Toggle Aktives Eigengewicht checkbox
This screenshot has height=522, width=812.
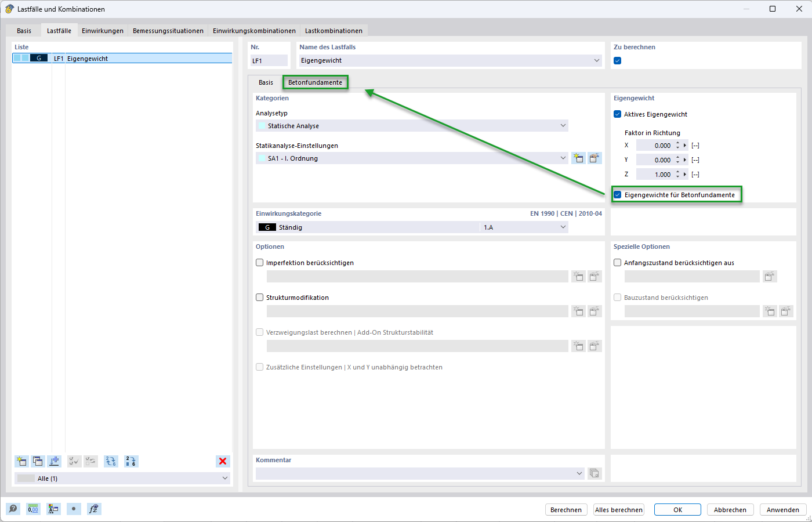click(617, 114)
